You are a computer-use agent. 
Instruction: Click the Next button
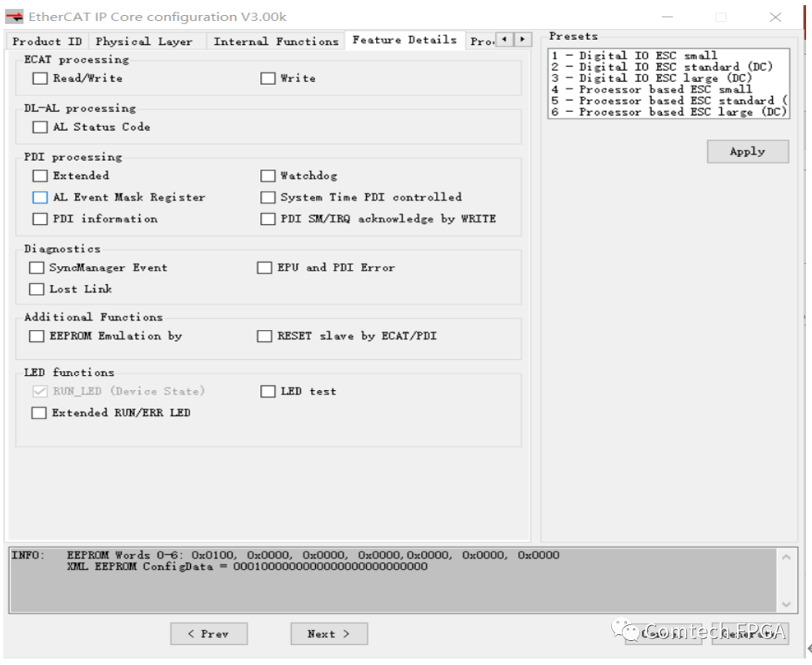[329, 633]
